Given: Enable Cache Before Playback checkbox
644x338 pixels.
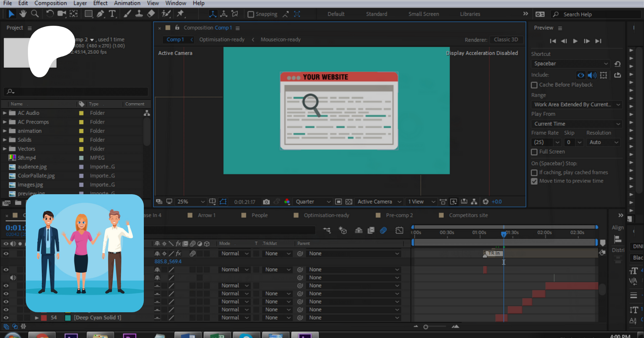Looking at the screenshot, I should pyautogui.click(x=534, y=85).
